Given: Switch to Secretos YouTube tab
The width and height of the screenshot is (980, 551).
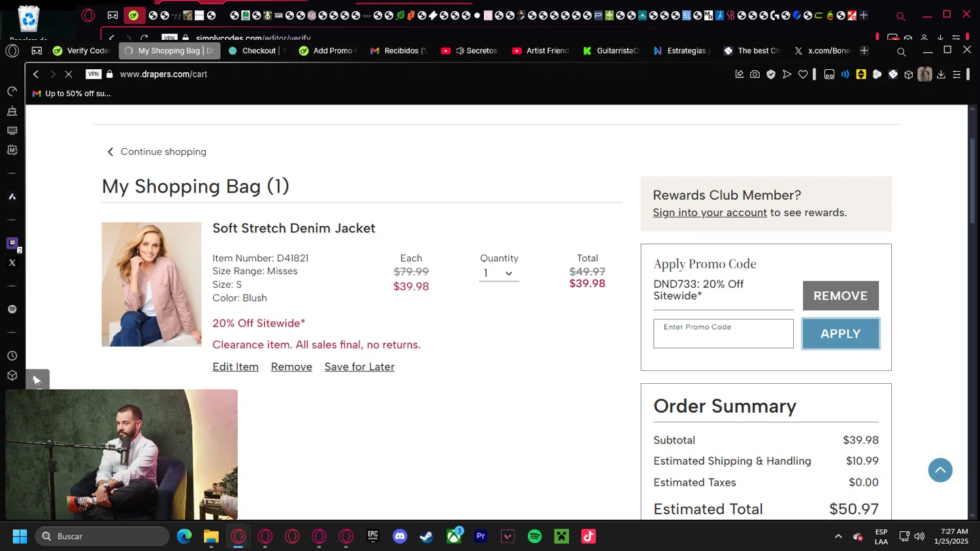Looking at the screenshot, I should [470, 50].
